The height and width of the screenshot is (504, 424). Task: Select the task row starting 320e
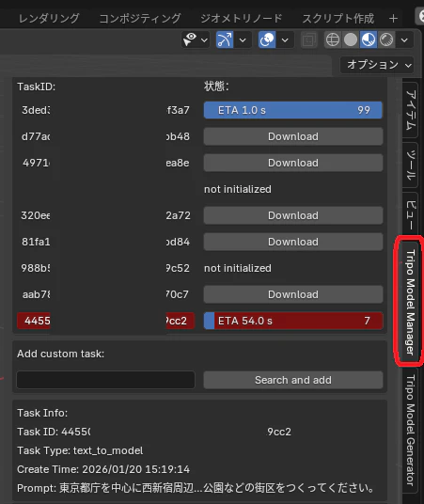pyautogui.click(x=105, y=215)
